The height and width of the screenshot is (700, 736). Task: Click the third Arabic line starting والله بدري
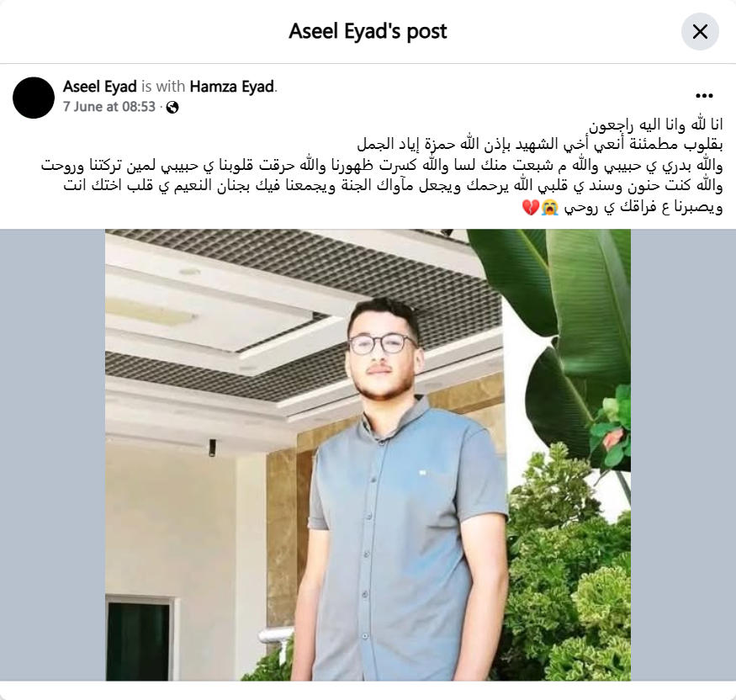pos(382,165)
